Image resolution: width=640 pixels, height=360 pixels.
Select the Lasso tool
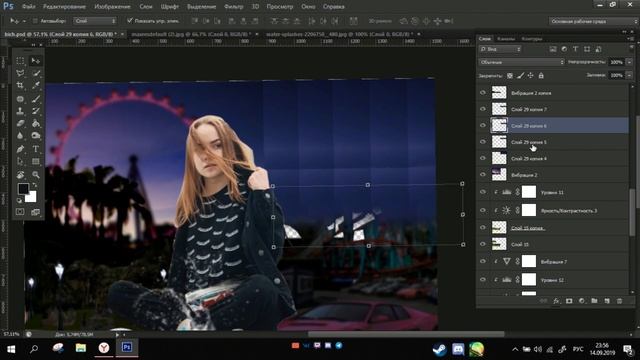tap(20, 73)
